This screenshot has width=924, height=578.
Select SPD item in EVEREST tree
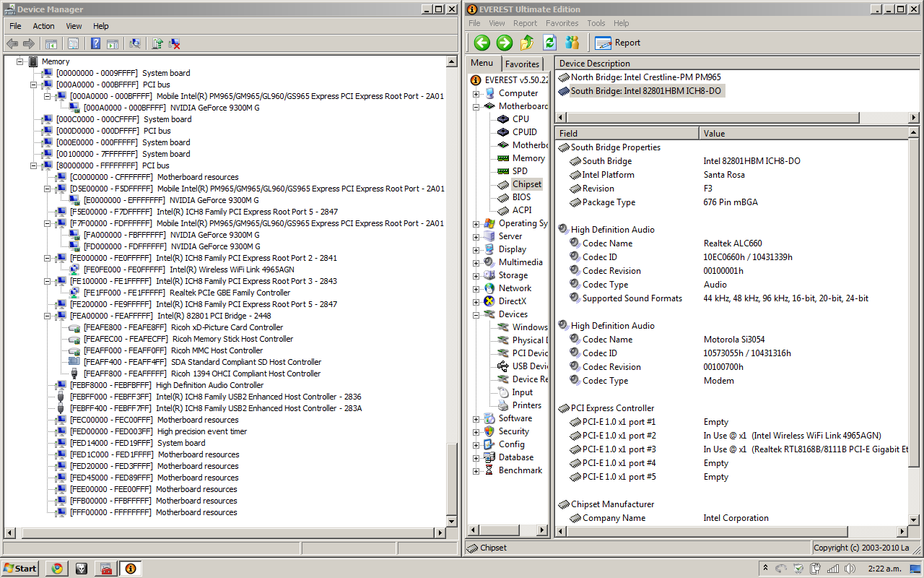point(520,171)
